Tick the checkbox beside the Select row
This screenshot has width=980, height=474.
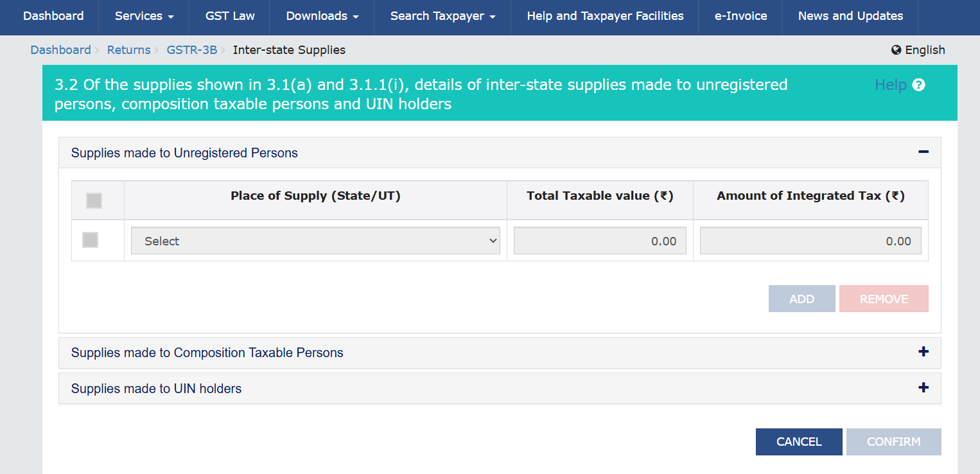pyautogui.click(x=91, y=240)
